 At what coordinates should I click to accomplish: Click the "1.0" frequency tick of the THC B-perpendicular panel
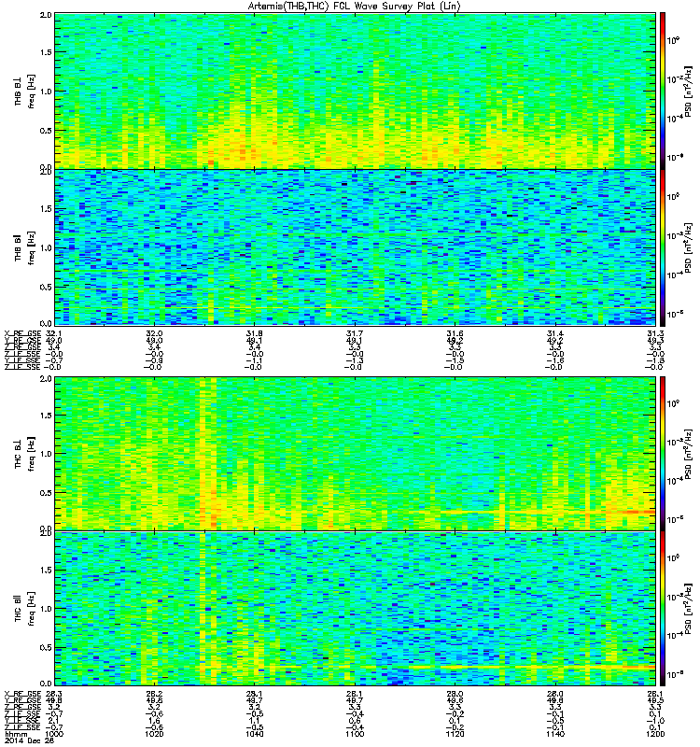(x=46, y=454)
